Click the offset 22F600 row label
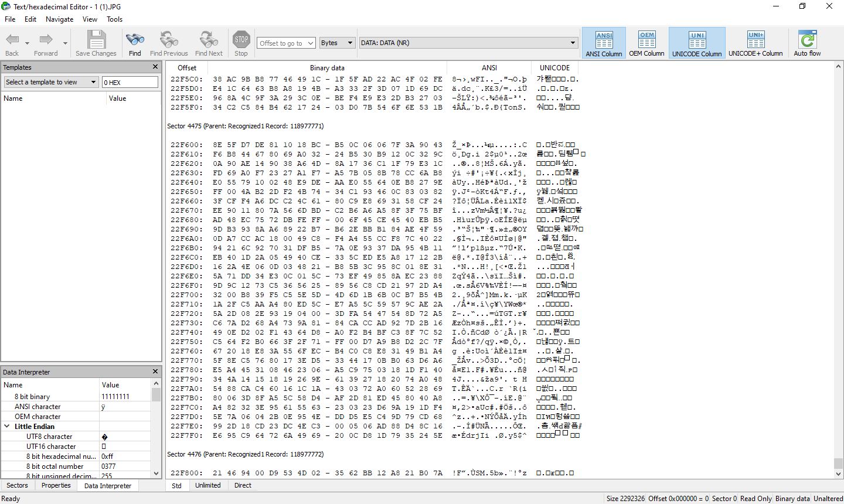The width and height of the screenshot is (844, 504). [186, 145]
